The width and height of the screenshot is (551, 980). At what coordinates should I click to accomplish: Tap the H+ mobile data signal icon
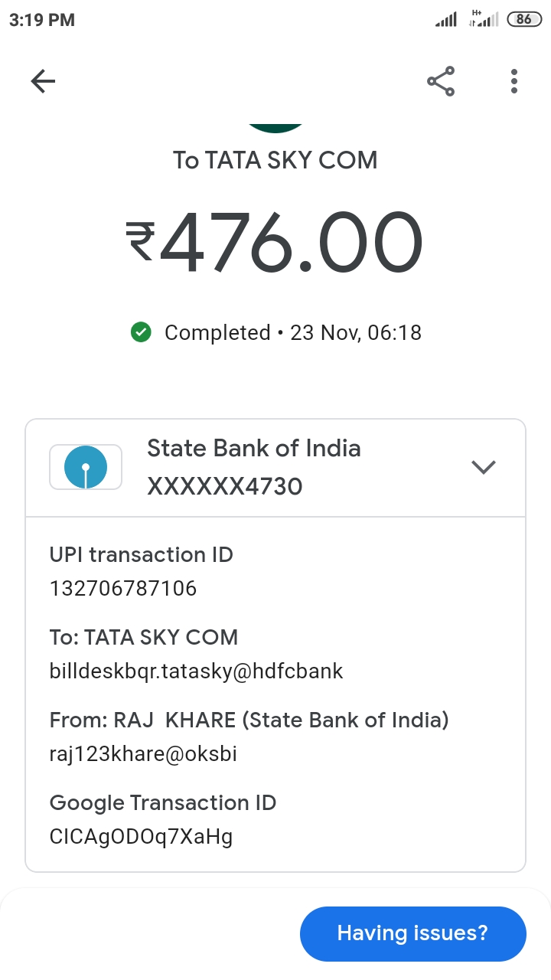[484, 20]
